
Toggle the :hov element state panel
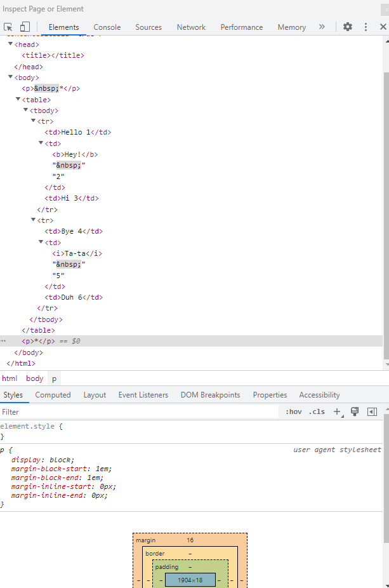tap(293, 411)
